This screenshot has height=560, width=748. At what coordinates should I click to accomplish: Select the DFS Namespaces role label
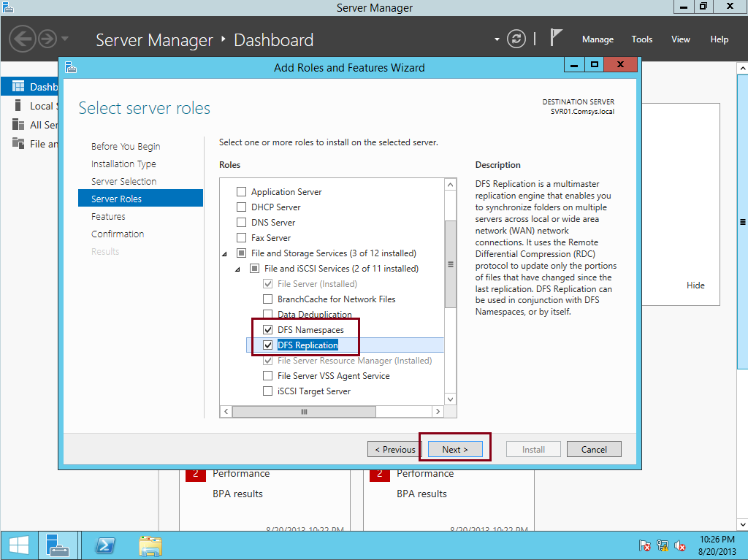310,329
